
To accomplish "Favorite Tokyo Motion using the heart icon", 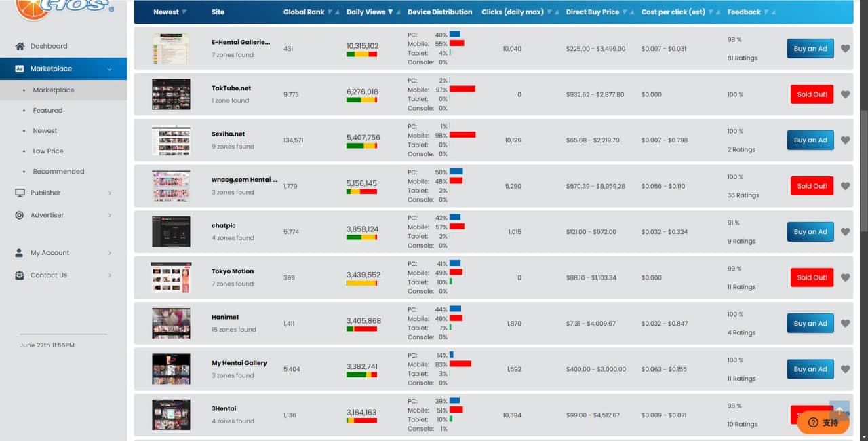I will pyautogui.click(x=845, y=277).
